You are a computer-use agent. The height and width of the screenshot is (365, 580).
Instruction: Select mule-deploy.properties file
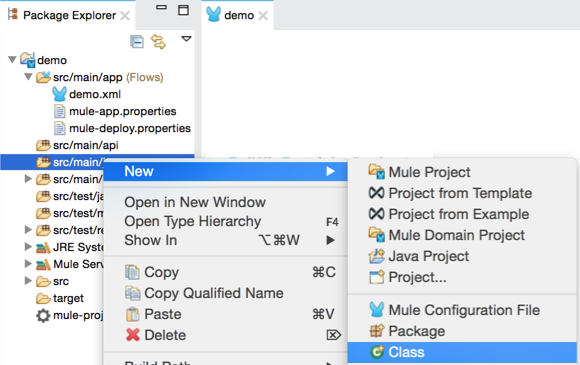pos(130,128)
